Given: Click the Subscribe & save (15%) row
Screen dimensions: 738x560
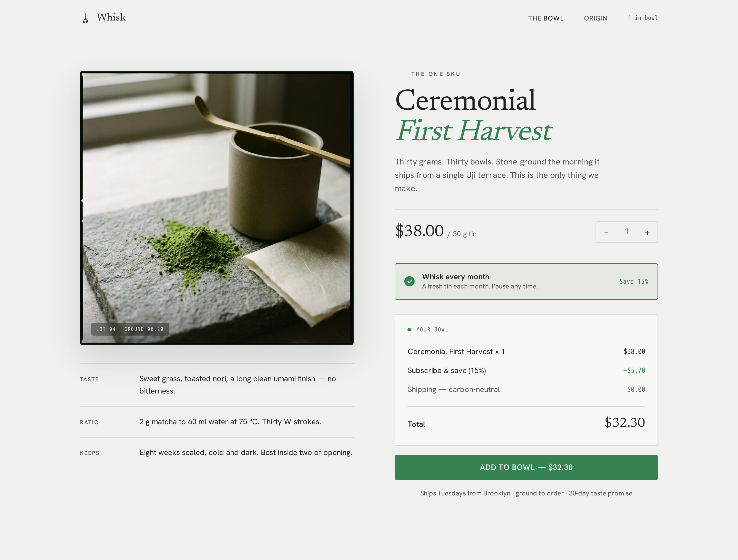Looking at the screenshot, I should point(526,370).
